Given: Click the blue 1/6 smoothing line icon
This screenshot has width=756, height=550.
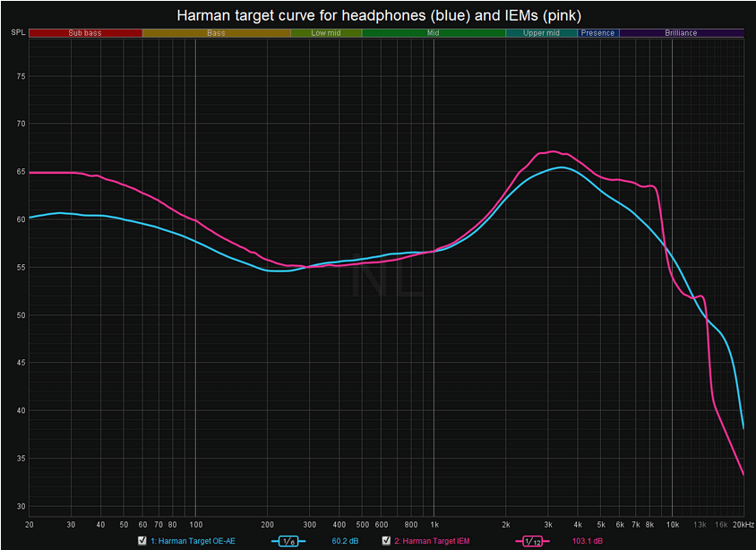Looking at the screenshot, I should 288,541.
